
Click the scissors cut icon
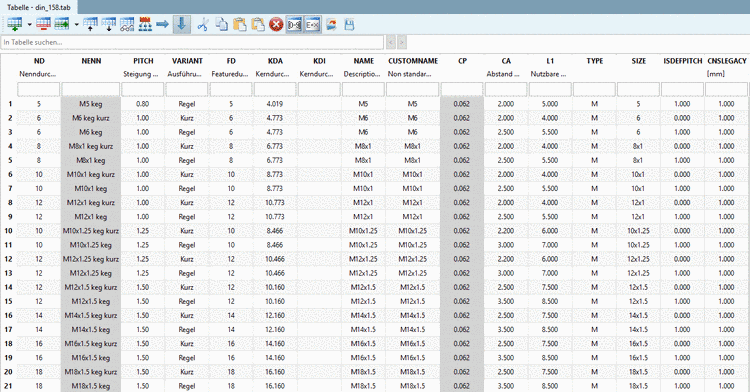(203, 24)
